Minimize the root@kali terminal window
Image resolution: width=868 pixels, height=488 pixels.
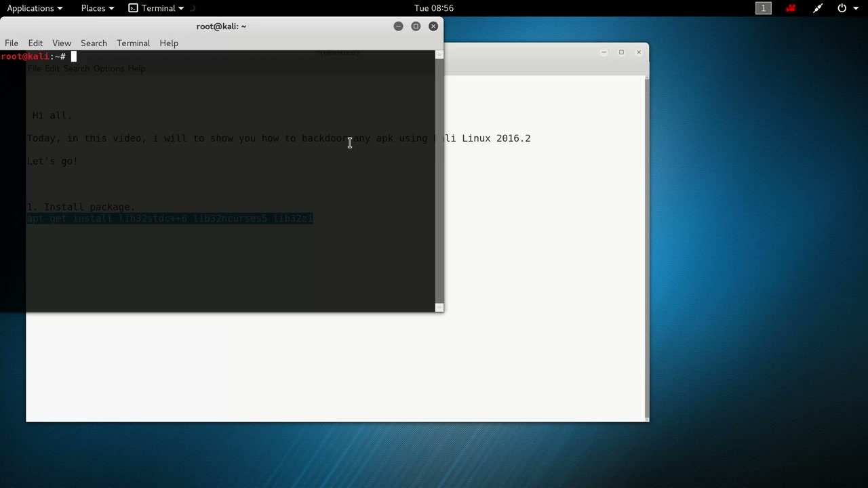coord(398,26)
